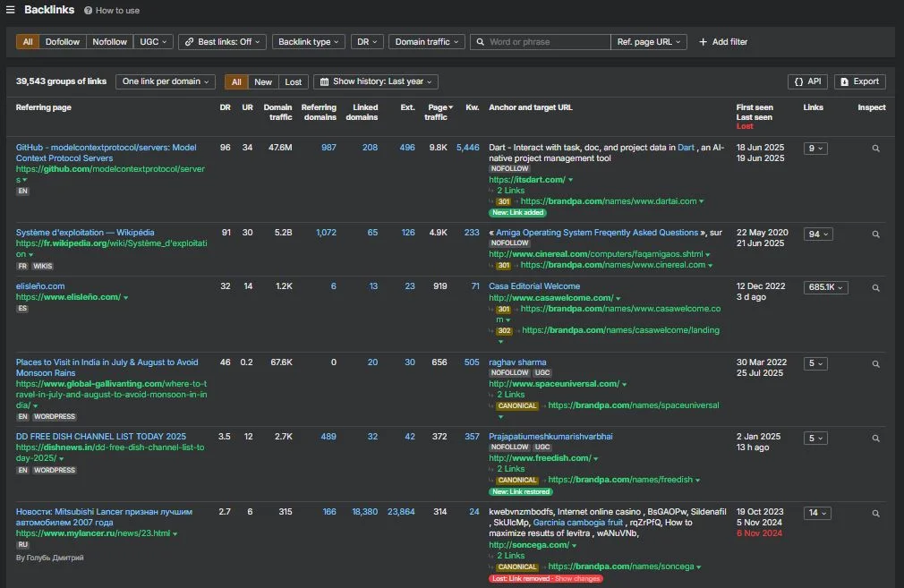Image resolution: width=904 pixels, height=588 pixels.
Task: Open the 987 referring domains value
Action: point(328,148)
